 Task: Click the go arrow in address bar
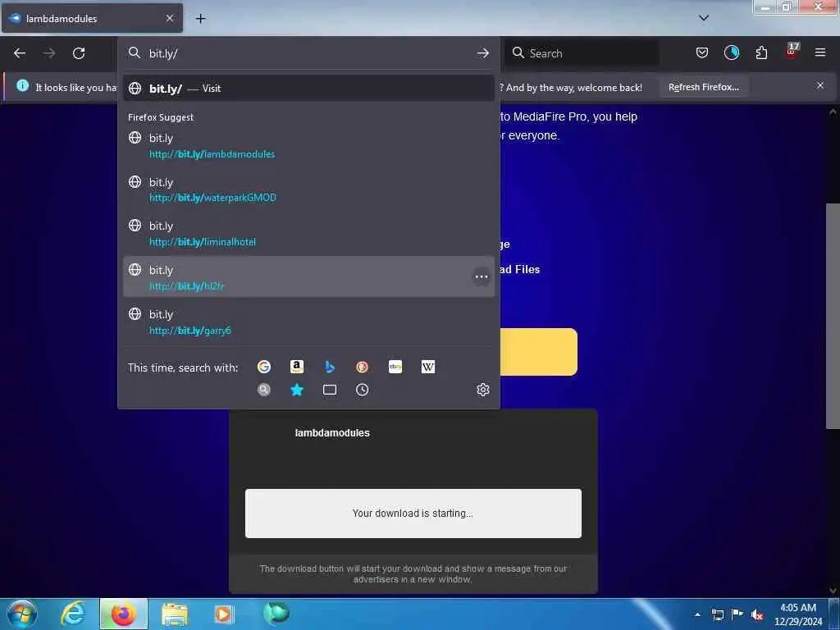pos(482,53)
